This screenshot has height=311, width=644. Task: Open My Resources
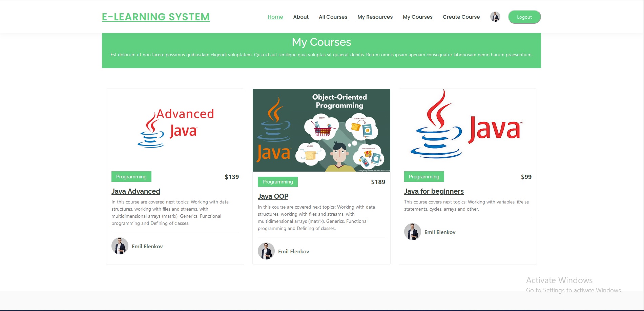tap(375, 17)
